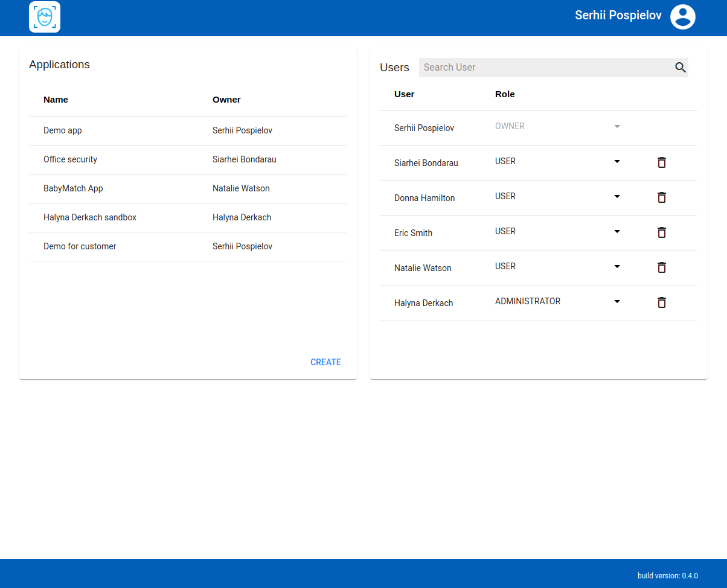The height and width of the screenshot is (588, 727).
Task: Click the applications Owner column header
Action: (226, 100)
